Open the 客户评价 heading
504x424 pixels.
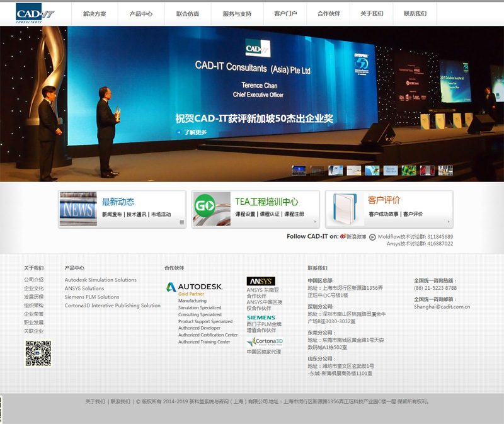click(384, 200)
